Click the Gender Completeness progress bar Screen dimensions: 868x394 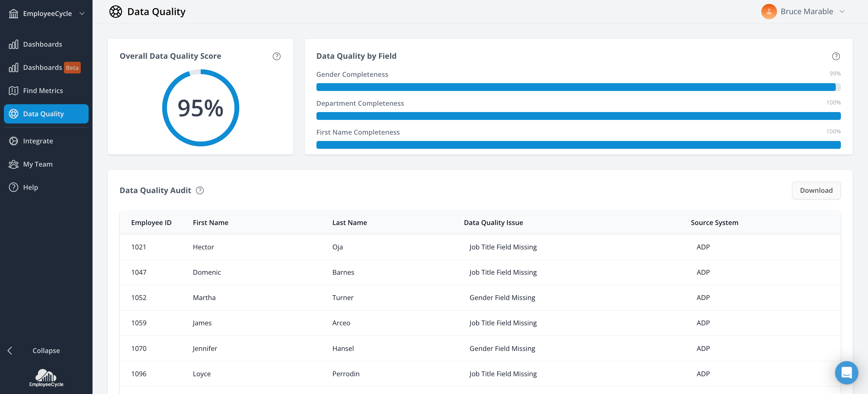[578, 87]
